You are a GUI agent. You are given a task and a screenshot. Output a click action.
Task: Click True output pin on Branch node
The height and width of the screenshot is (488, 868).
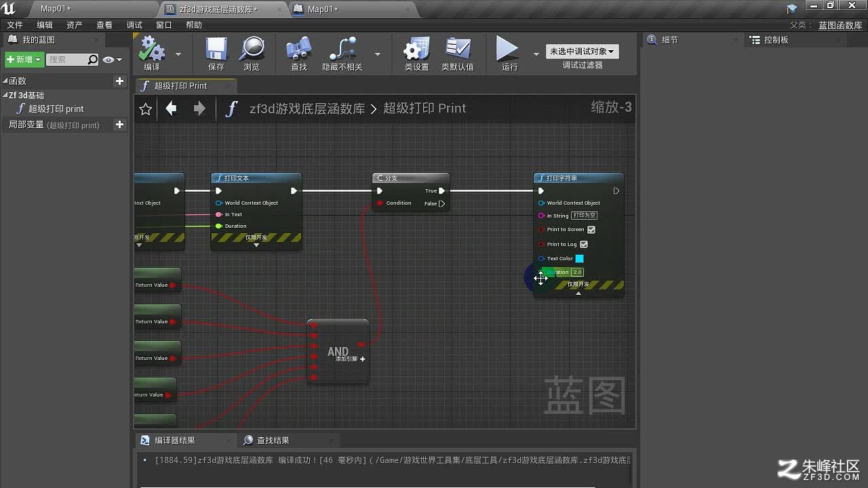point(441,191)
